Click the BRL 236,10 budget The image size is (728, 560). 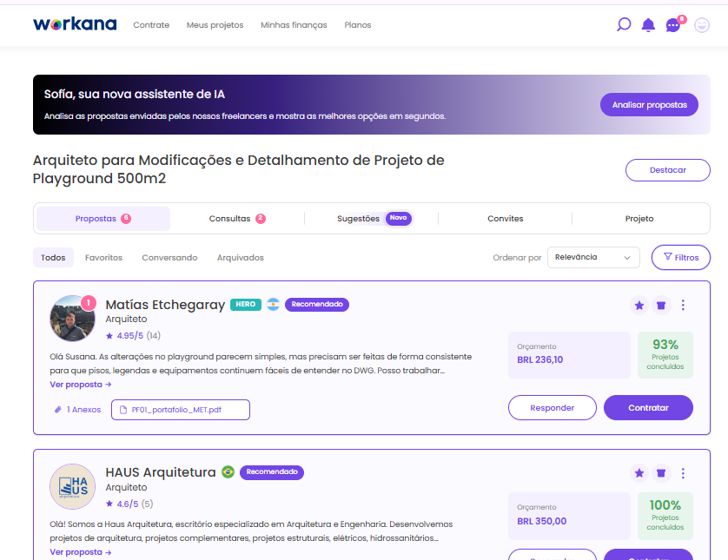pos(540,360)
